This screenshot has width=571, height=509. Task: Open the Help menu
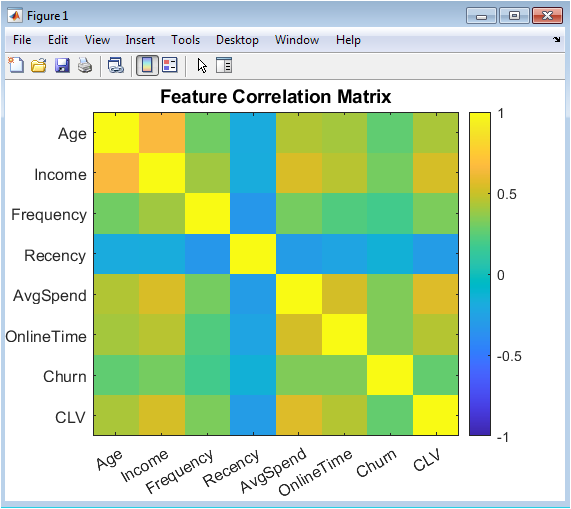(348, 40)
